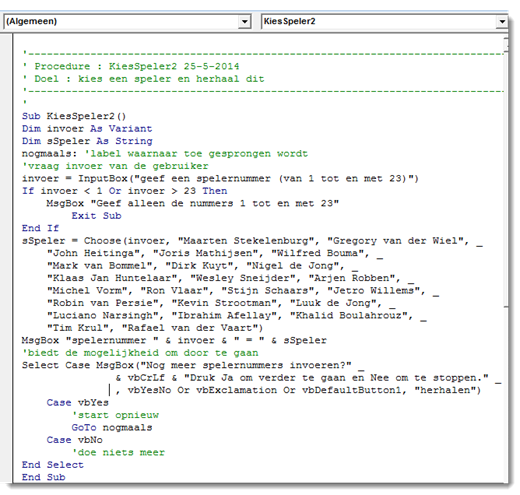
Task: Click the 'Case vbNo' line
Action: coord(74,440)
